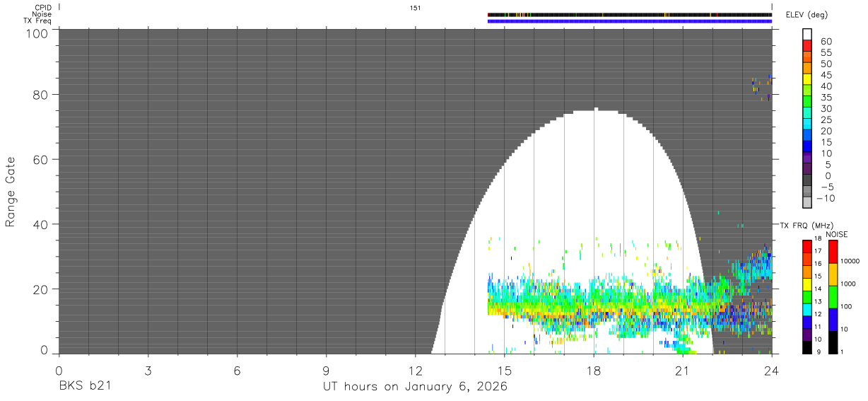Viewport: 868px width, 401px height.
Task: Select the green ELEV swatch between 30 and 35
Action: [807, 103]
